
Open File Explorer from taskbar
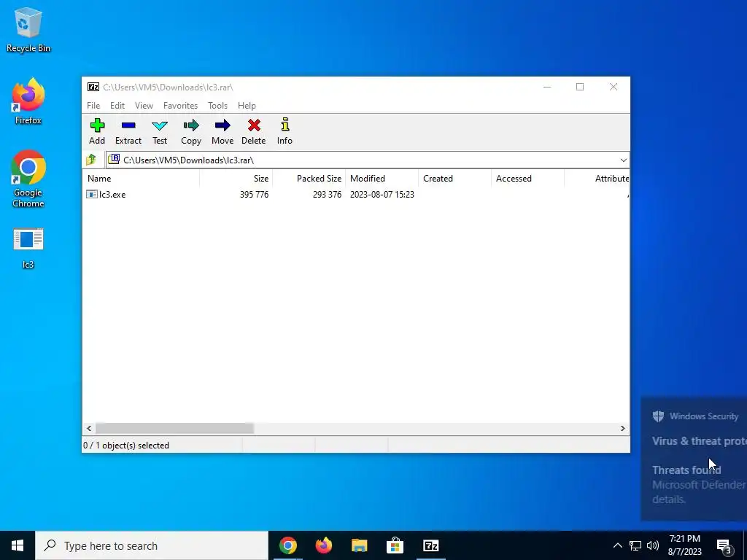[x=359, y=545]
